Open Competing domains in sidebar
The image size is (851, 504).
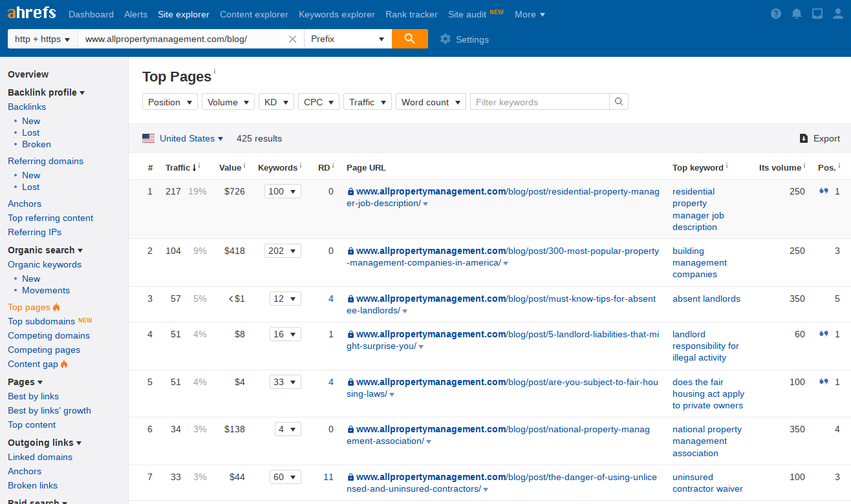pyautogui.click(x=48, y=335)
